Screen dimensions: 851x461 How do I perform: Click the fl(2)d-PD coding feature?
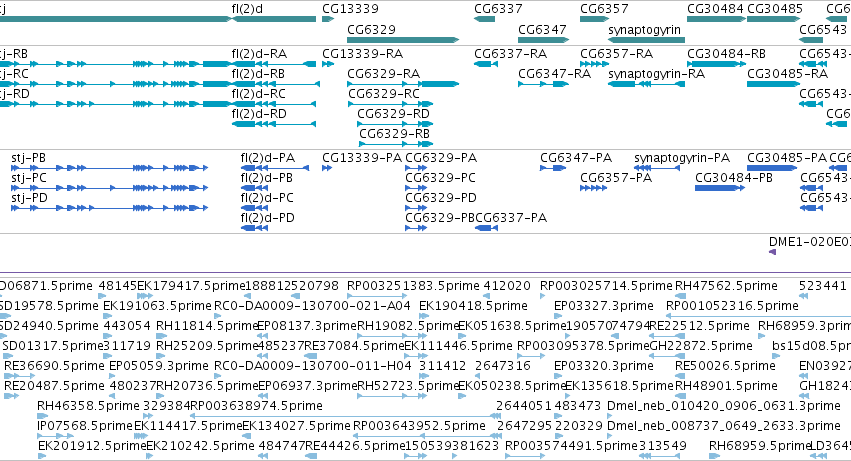coord(255,228)
